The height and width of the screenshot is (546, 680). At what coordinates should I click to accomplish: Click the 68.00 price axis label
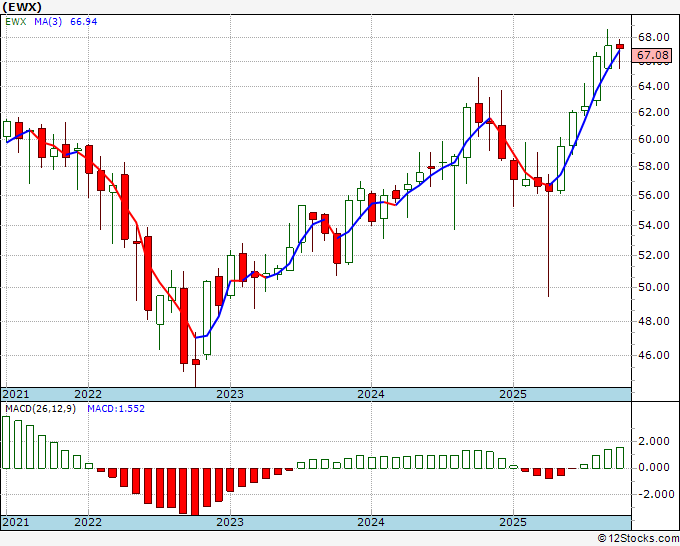pos(654,37)
